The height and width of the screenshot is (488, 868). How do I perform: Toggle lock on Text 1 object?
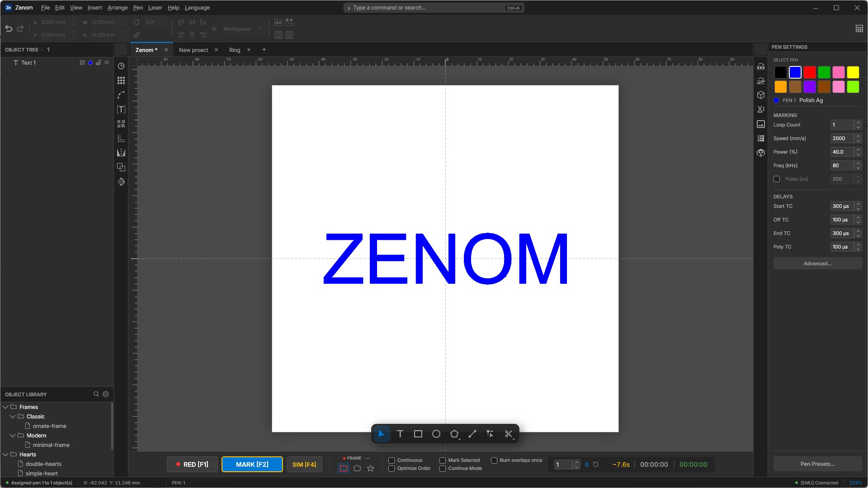(99, 63)
